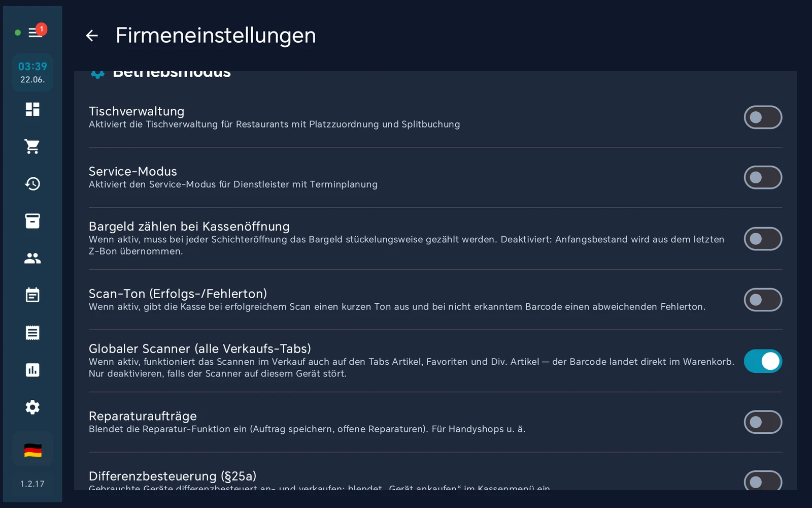Click the Tischverwaltung label
The image size is (812, 508).
137,111
